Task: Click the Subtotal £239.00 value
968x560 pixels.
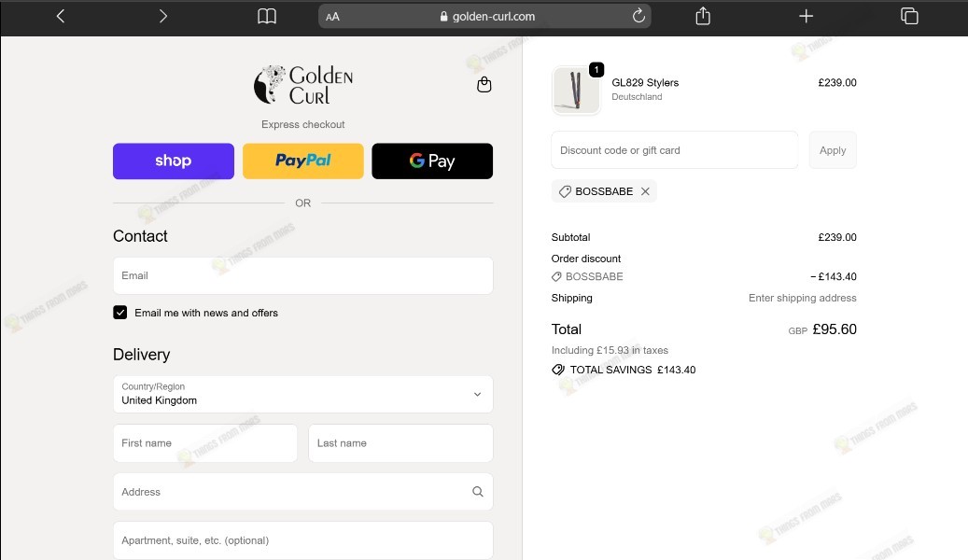Action: point(837,237)
